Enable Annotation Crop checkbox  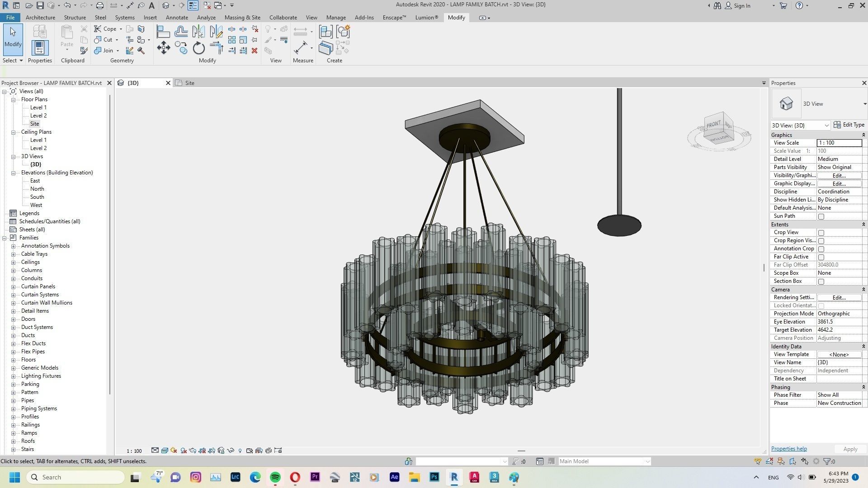click(821, 249)
